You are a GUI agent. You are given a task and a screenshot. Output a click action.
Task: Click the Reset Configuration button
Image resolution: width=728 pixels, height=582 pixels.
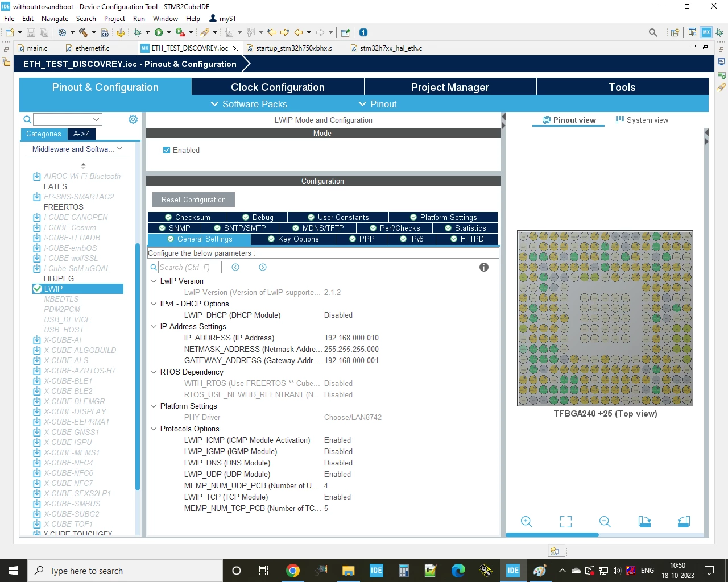click(x=193, y=199)
